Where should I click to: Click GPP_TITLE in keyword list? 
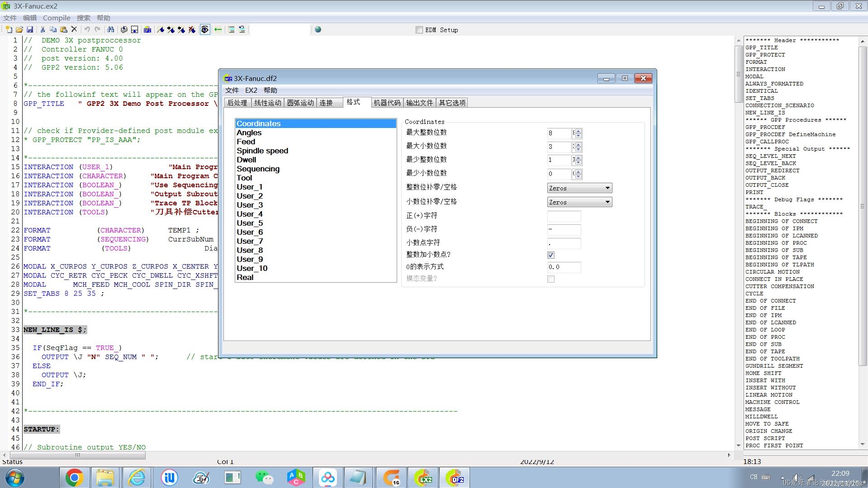(x=762, y=47)
